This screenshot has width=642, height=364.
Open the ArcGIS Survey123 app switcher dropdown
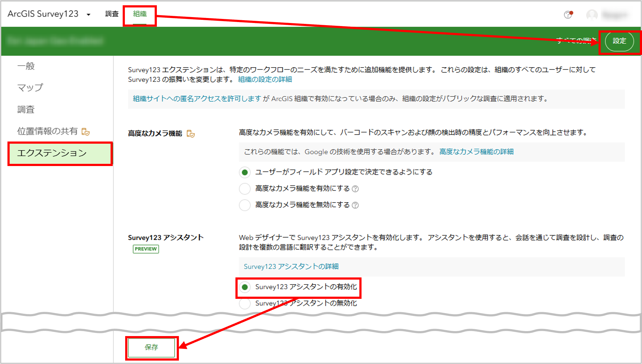[x=89, y=14]
